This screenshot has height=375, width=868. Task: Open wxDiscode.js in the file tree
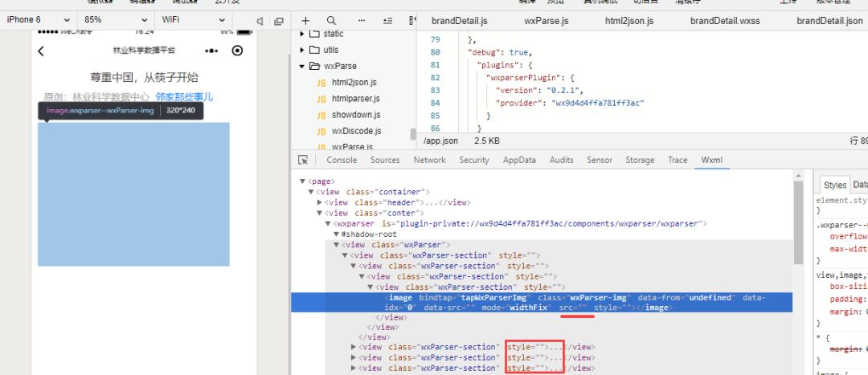point(357,131)
